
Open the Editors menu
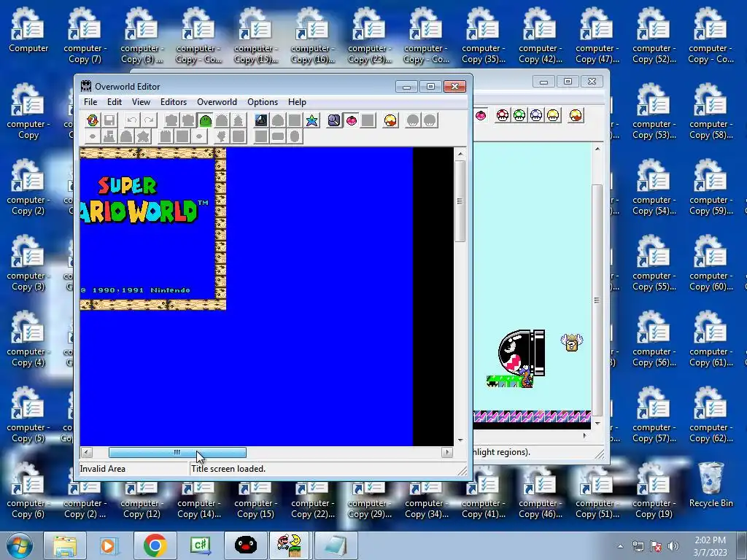point(174,102)
